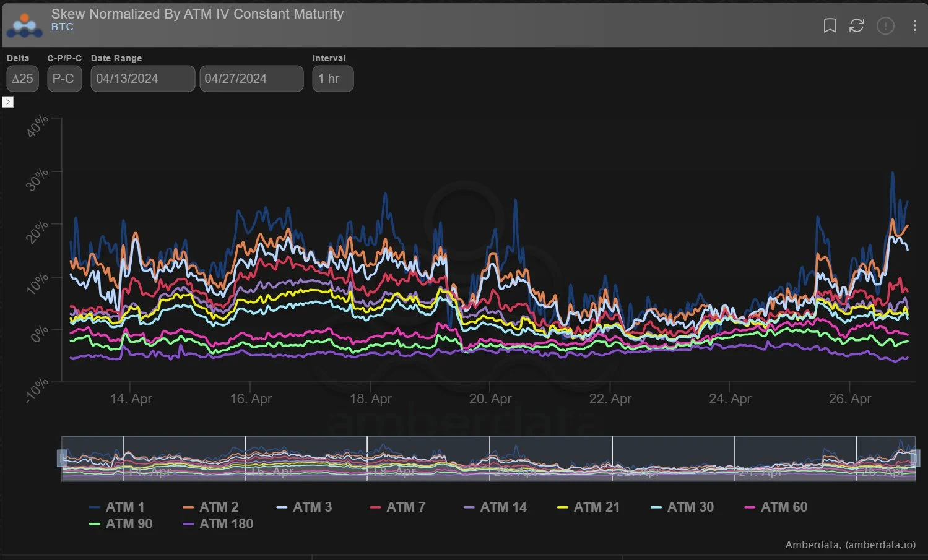This screenshot has width=928, height=560.
Task: Click the 14. Apr x-axis label
Action: tap(131, 399)
